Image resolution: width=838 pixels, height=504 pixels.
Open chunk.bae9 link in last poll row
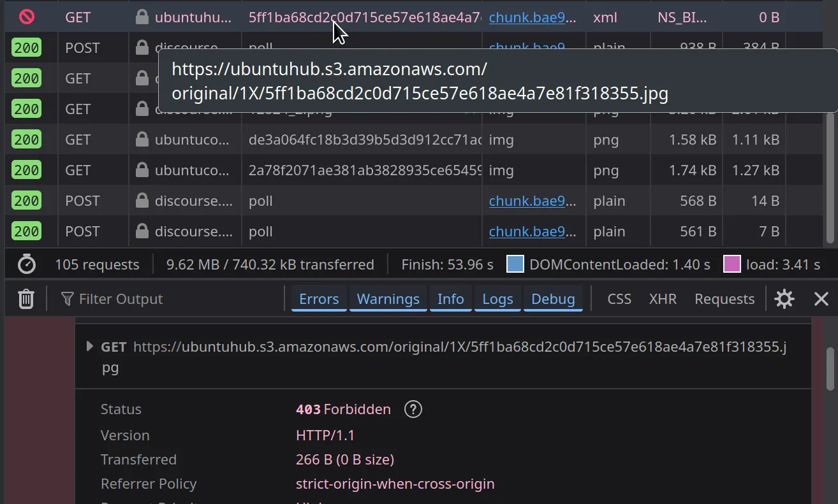[532, 231]
